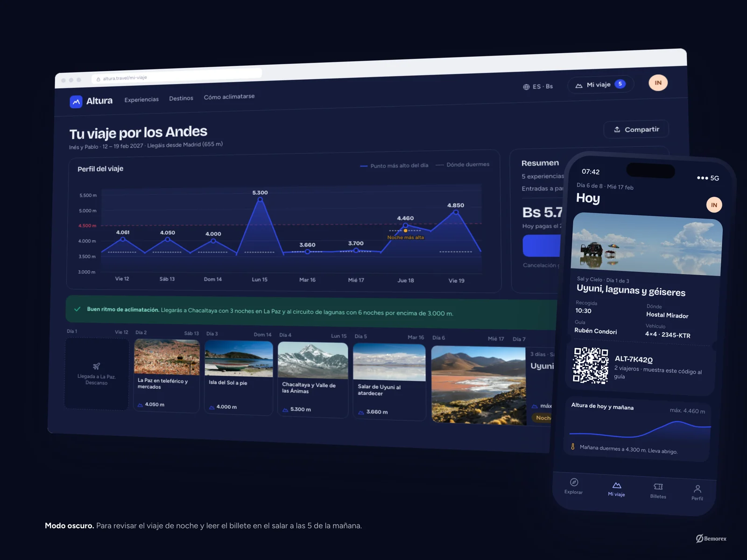
Task: Click the Bs 5.7 total amount
Action: click(542, 212)
